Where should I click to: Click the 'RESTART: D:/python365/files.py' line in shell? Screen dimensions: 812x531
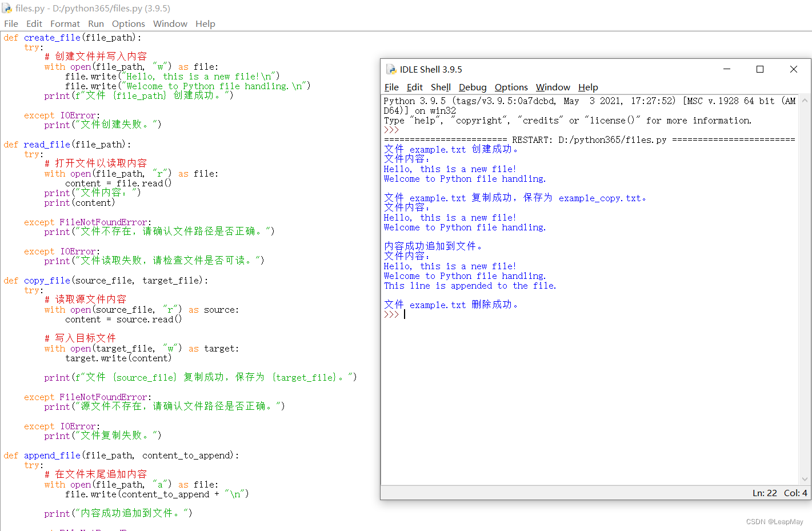point(590,140)
